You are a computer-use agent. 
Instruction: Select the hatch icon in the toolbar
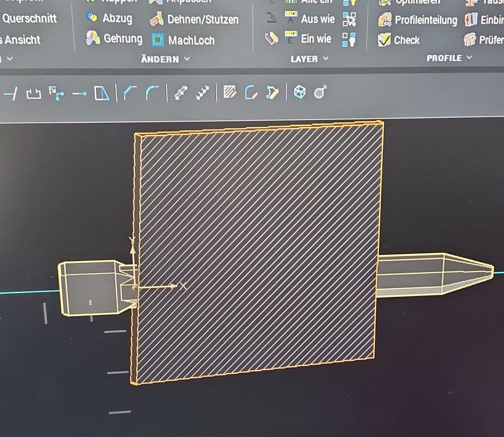229,92
